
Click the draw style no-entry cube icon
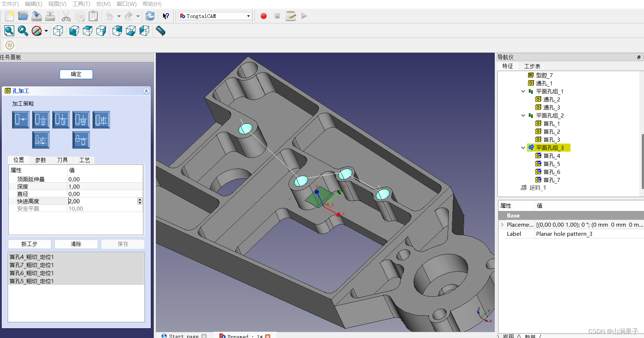(x=37, y=31)
